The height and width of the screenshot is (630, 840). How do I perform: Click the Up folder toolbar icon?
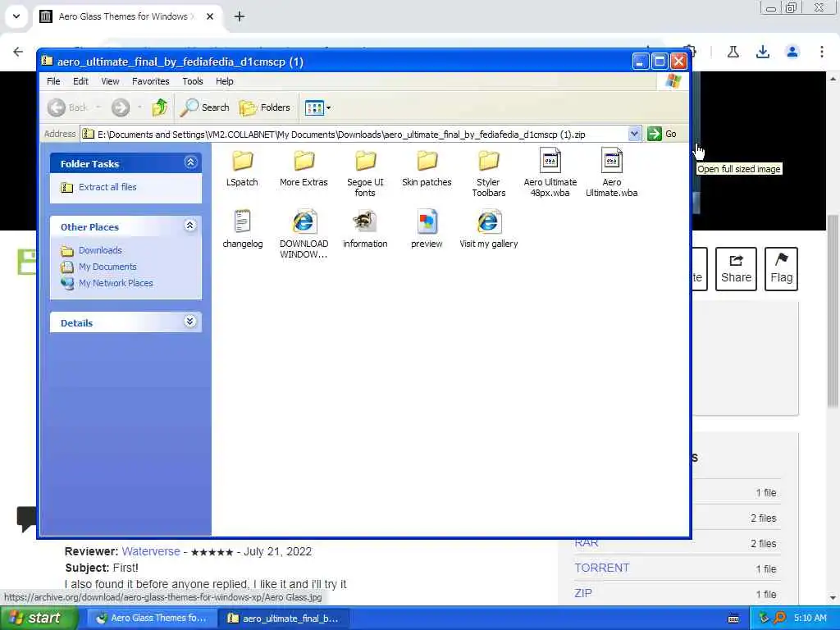point(159,107)
